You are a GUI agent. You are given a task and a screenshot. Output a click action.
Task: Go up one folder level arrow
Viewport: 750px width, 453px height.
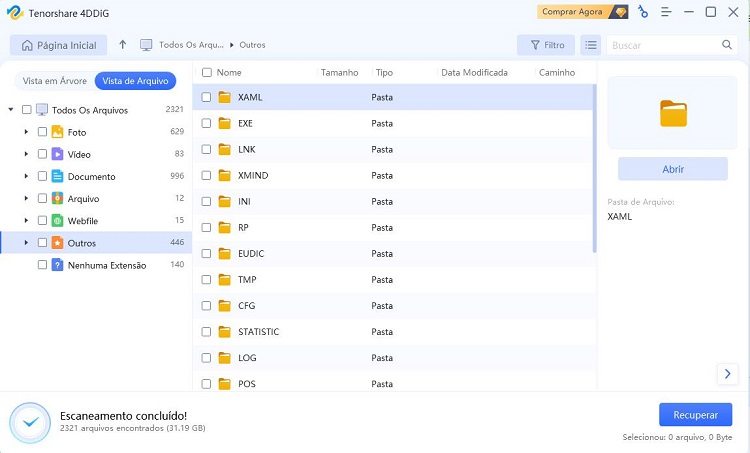[122, 45]
